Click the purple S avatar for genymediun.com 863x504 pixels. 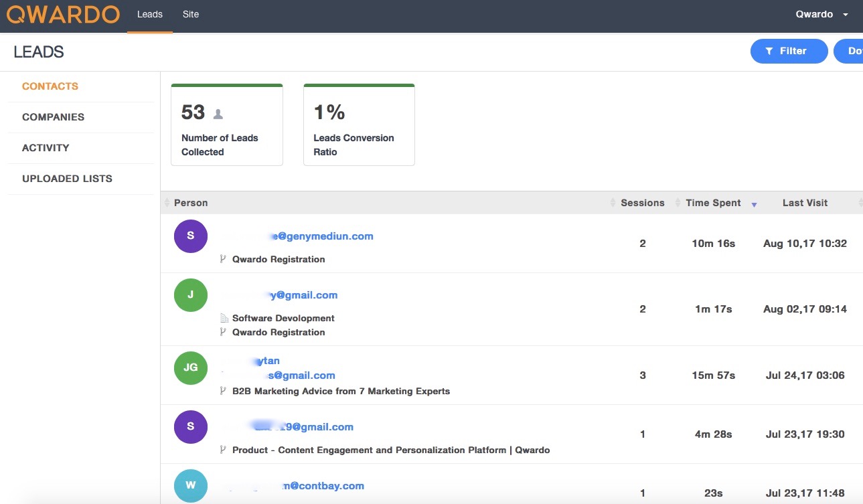(x=191, y=236)
